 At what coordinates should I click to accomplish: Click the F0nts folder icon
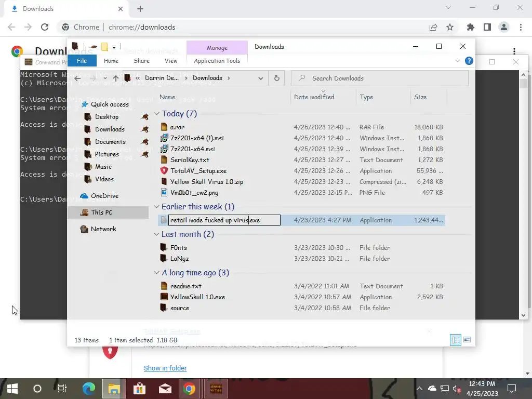[x=164, y=247]
